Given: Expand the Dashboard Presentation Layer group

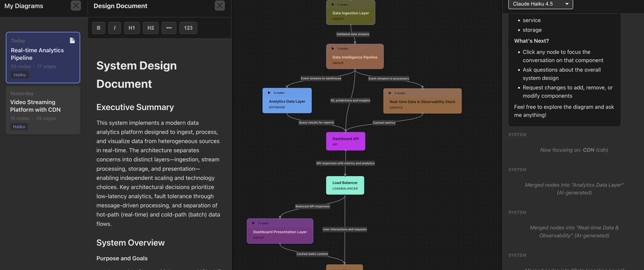Looking at the screenshot, I should tap(253, 223).
